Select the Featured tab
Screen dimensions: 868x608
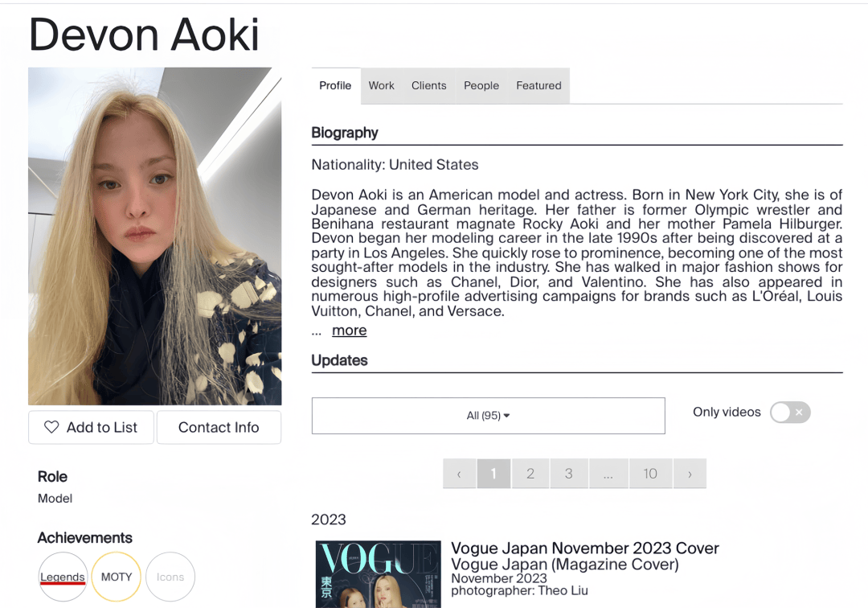coord(538,85)
